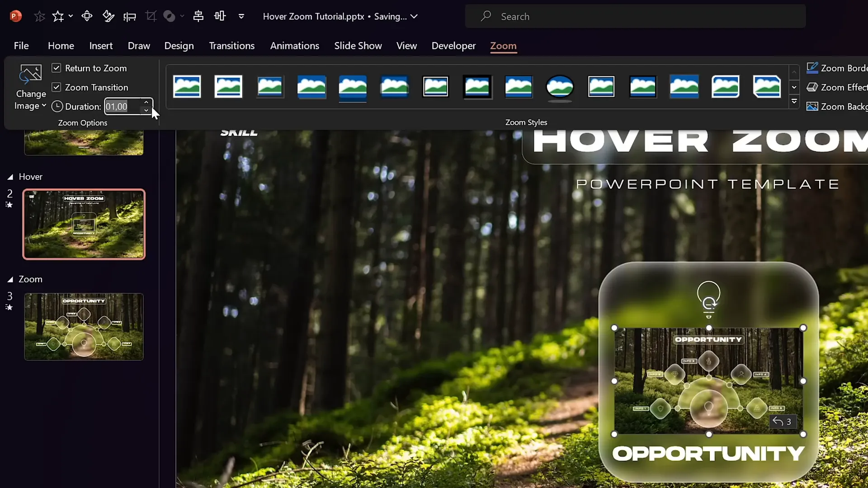Disable the Zoom Transition checkbox
Screen dimensions: 868x488
coord(57,87)
